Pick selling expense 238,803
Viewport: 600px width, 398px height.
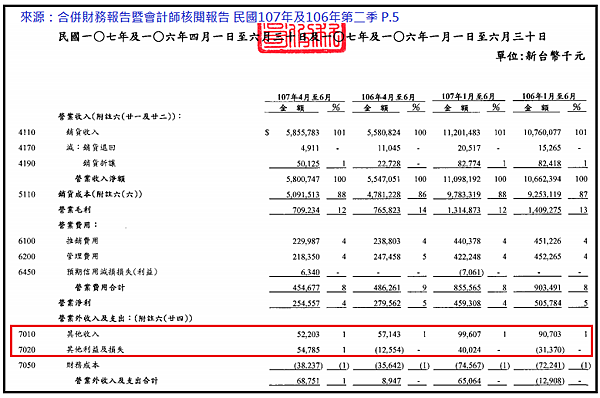click(387, 241)
